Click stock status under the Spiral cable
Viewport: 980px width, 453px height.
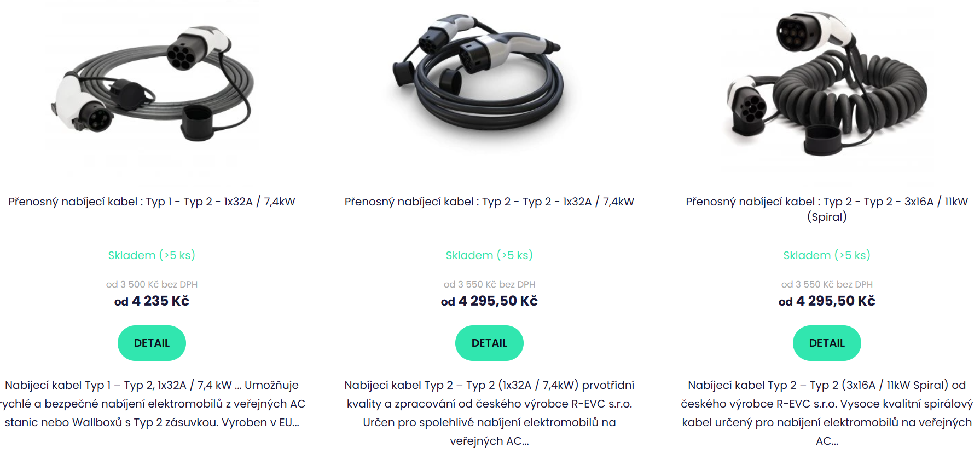(x=826, y=255)
